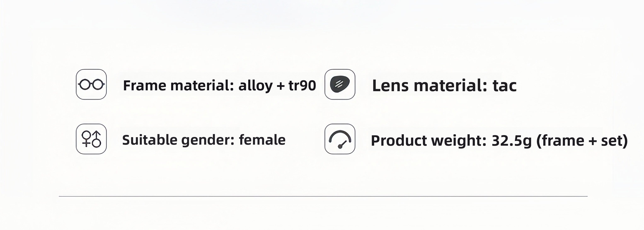
Task: Click the word "female"
Action: click(262, 140)
